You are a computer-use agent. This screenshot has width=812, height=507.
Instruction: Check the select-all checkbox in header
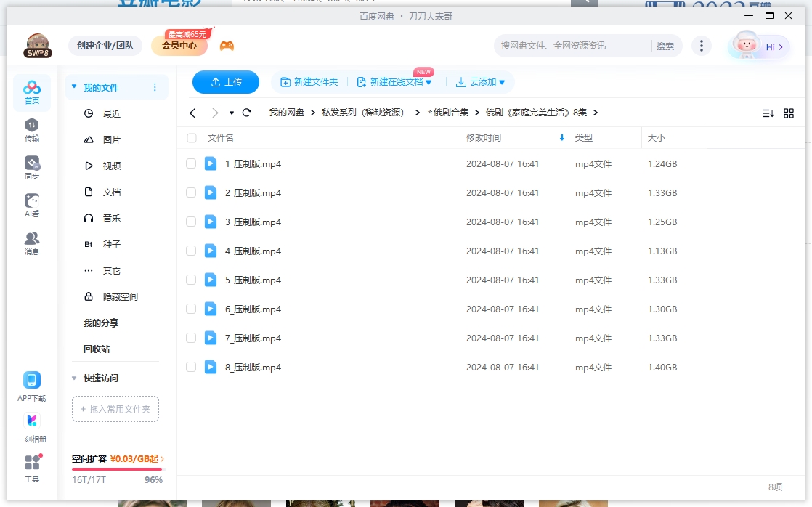coord(191,137)
